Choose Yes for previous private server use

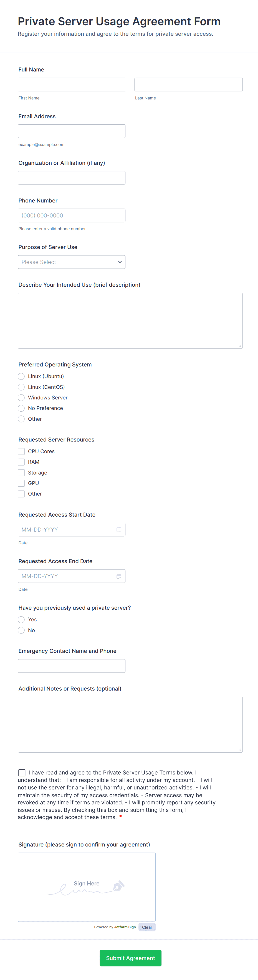click(21, 619)
